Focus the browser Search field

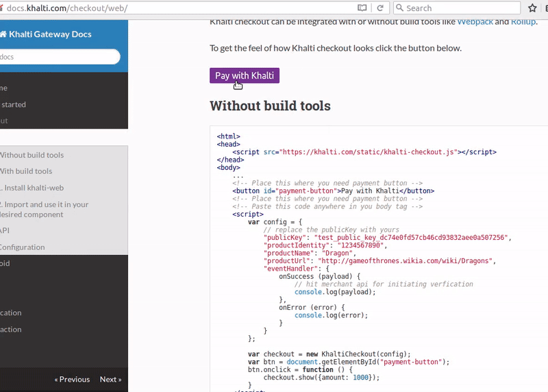coord(457,8)
